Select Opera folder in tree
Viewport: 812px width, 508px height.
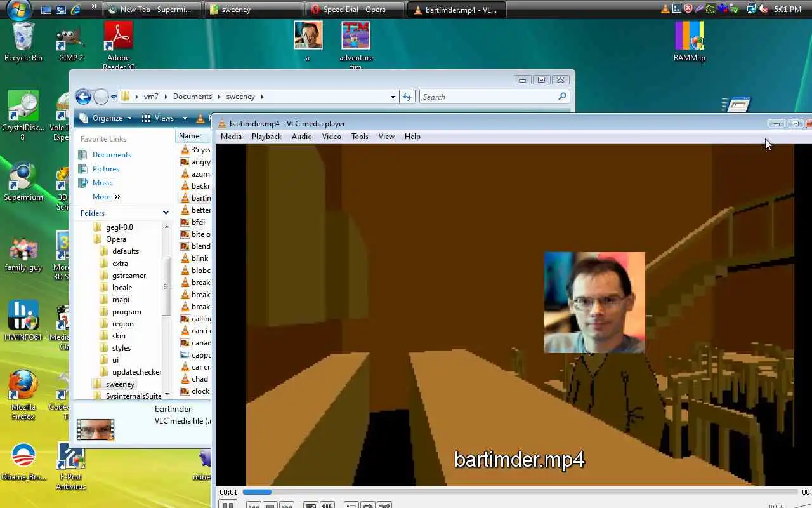110,239
